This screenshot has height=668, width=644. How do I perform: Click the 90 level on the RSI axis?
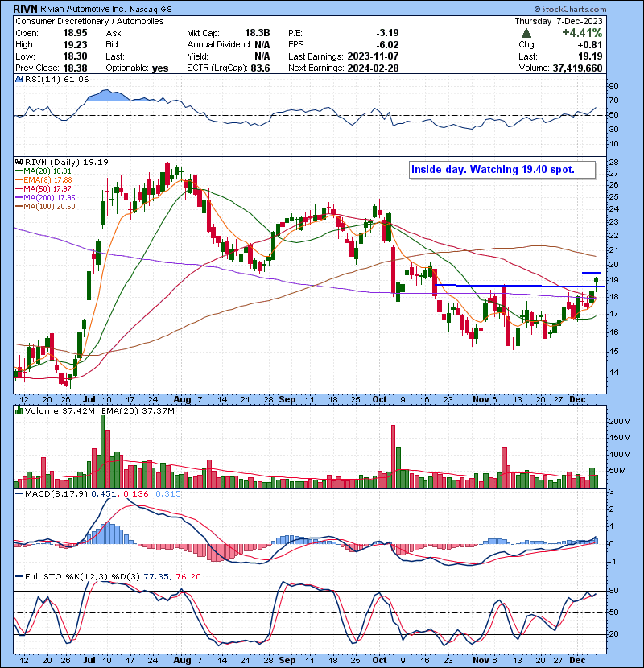point(613,86)
